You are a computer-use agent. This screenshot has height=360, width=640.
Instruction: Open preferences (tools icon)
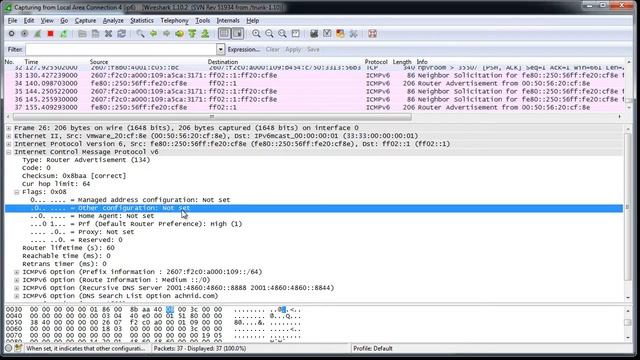coord(353,34)
